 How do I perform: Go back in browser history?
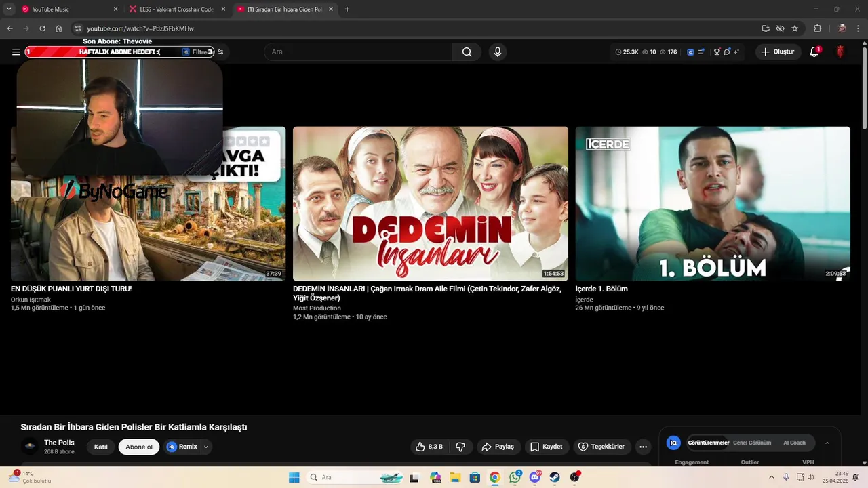pos(9,28)
